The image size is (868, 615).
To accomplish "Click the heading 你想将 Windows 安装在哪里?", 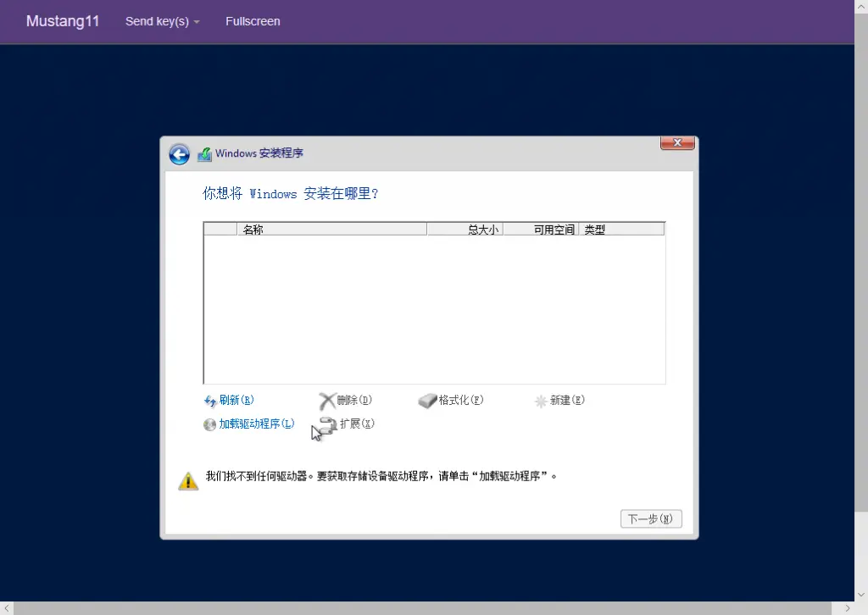I will [x=291, y=194].
